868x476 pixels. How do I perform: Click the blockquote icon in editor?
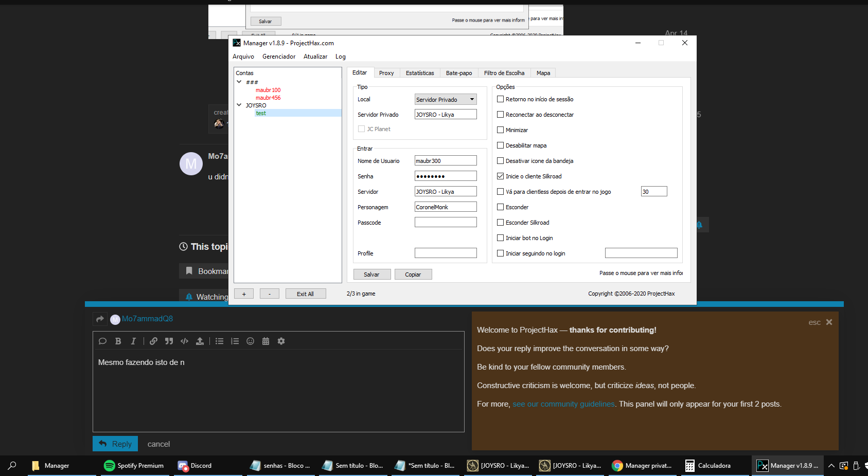[169, 341]
